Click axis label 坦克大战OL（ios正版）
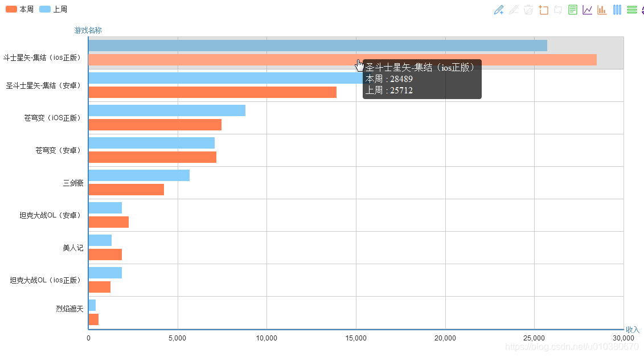 point(45,280)
